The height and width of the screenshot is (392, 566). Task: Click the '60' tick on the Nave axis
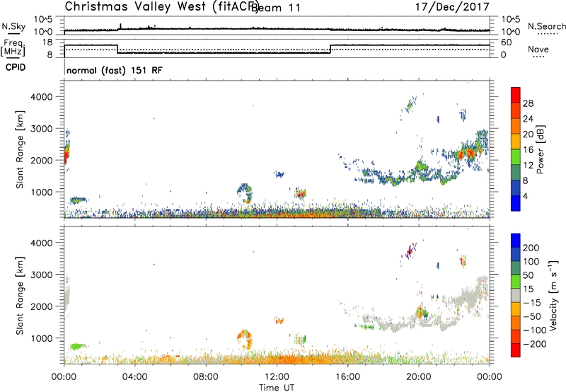507,42
